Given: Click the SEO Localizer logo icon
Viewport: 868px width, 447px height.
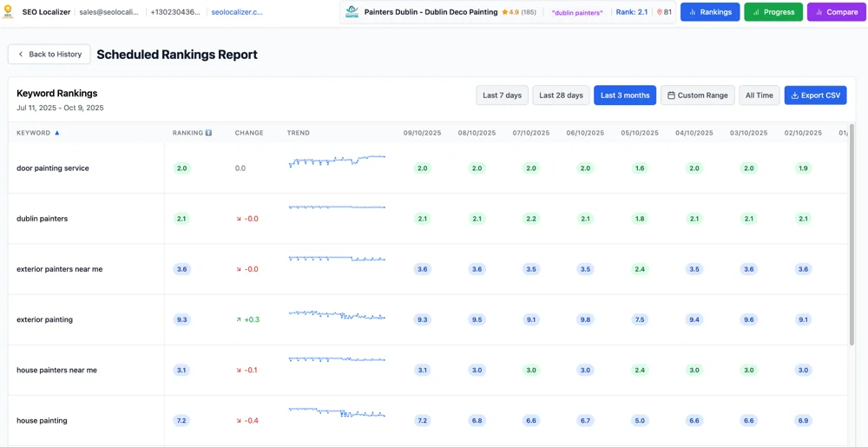Looking at the screenshot, I should pyautogui.click(x=9, y=12).
